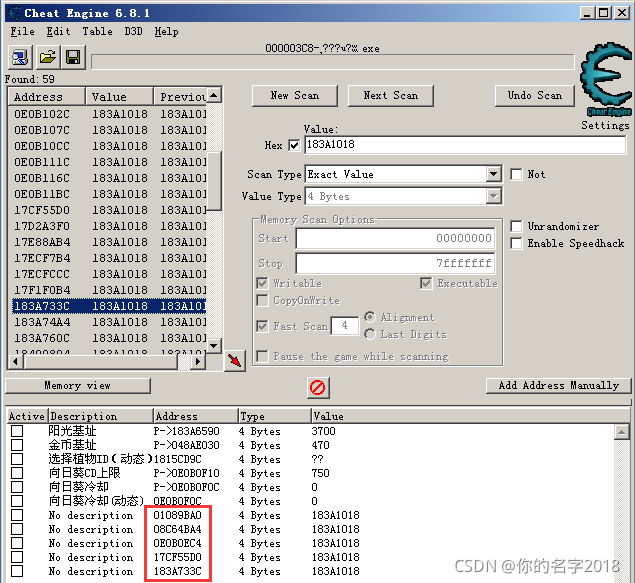Image resolution: width=635 pixels, height=583 pixels.
Task: Click address 08C64BA4 in address table
Action: tap(177, 529)
